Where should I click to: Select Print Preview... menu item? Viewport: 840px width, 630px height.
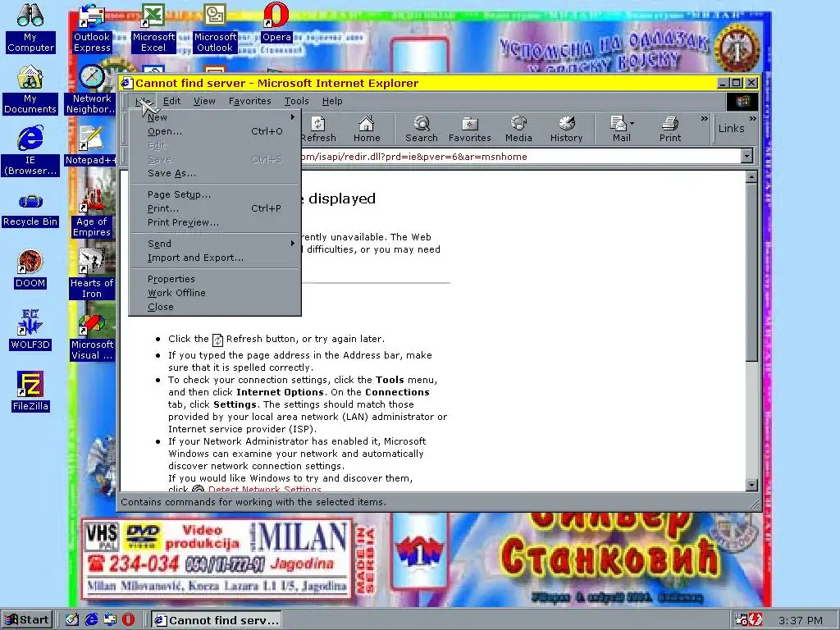click(215, 222)
